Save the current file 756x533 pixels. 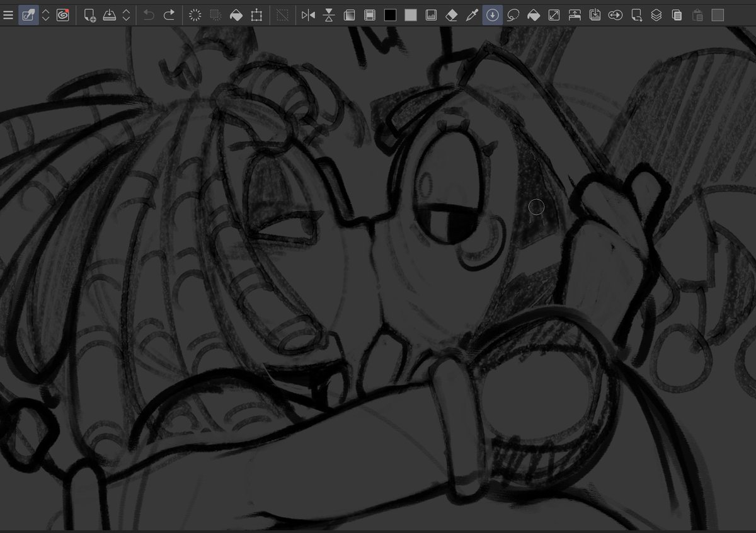click(110, 14)
